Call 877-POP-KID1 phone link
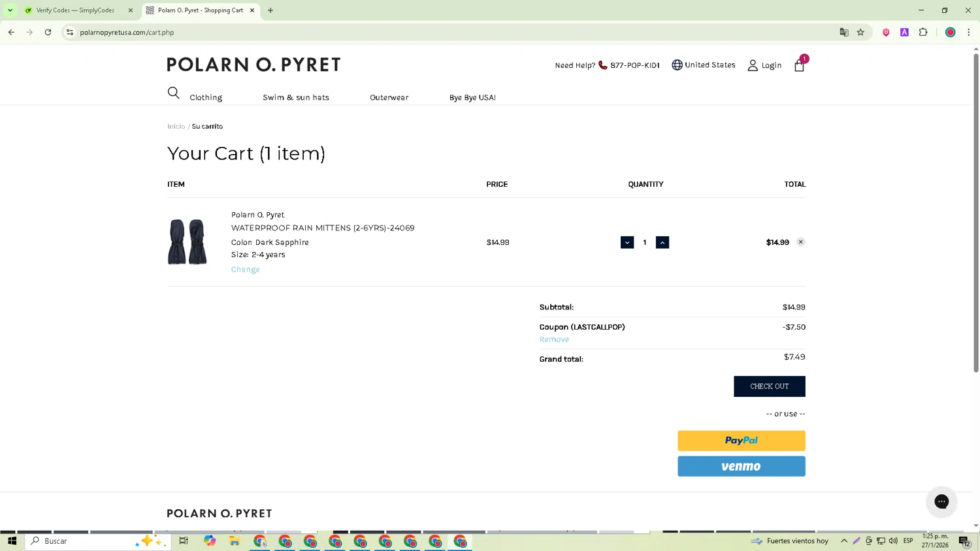The height and width of the screenshot is (551, 980). point(634,65)
